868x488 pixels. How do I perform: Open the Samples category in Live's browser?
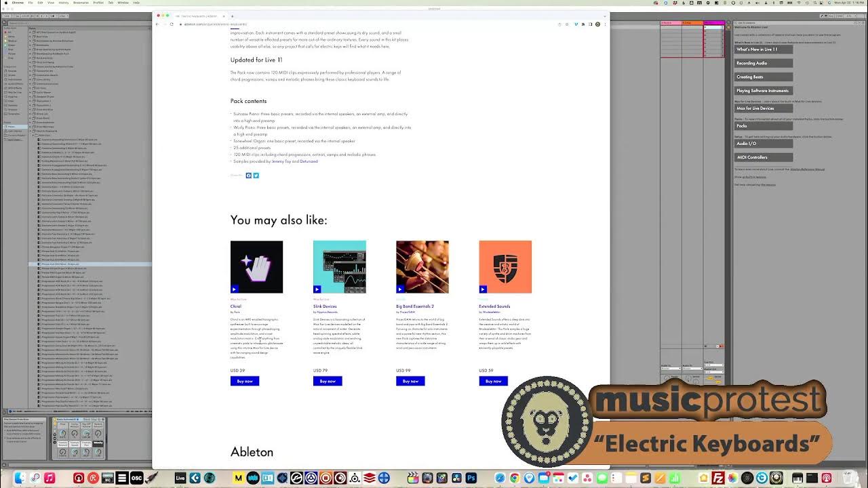(x=13, y=105)
